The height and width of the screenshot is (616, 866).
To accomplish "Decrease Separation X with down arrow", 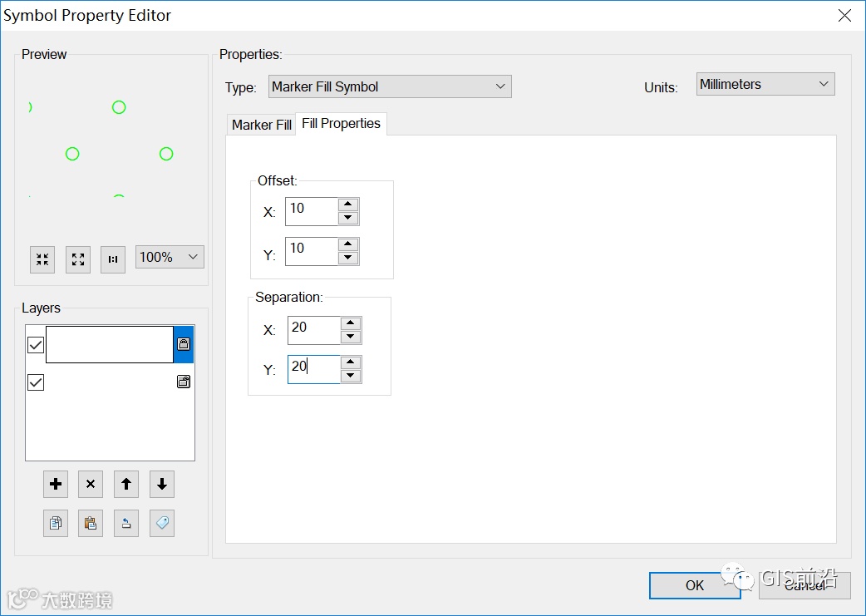I will pyautogui.click(x=351, y=337).
